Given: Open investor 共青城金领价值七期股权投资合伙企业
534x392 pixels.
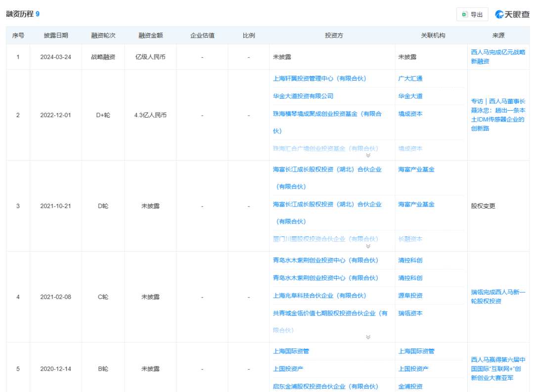Looking at the screenshot, I should click(330, 321).
